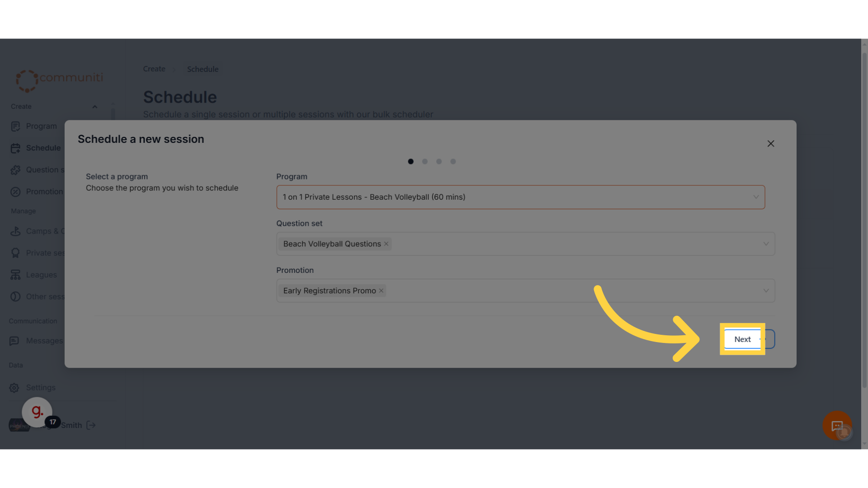Viewport: 868px width, 488px height.
Task: Click the Messages chat icon
Action: pyautogui.click(x=14, y=341)
